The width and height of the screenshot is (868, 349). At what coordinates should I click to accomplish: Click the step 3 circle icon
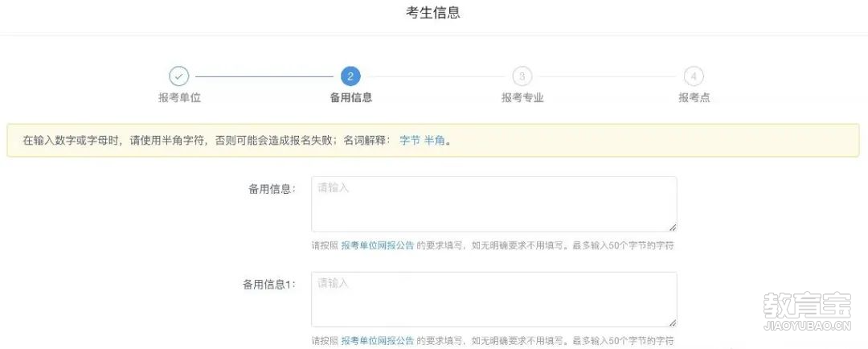pos(522,76)
